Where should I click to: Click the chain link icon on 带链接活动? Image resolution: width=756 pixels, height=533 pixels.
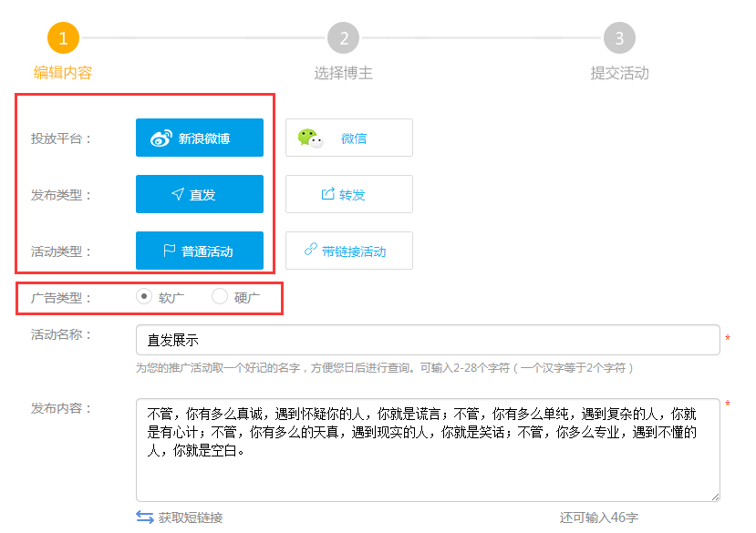tap(310, 250)
